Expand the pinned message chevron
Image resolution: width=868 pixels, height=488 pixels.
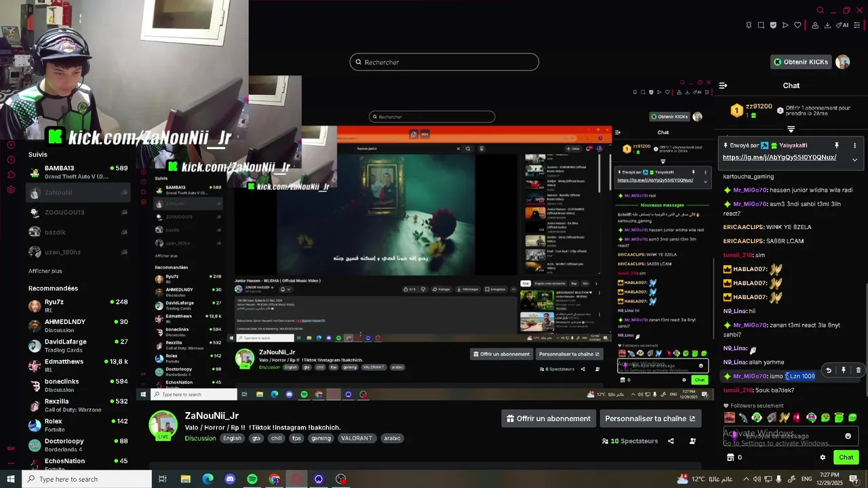[x=854, y=160]
